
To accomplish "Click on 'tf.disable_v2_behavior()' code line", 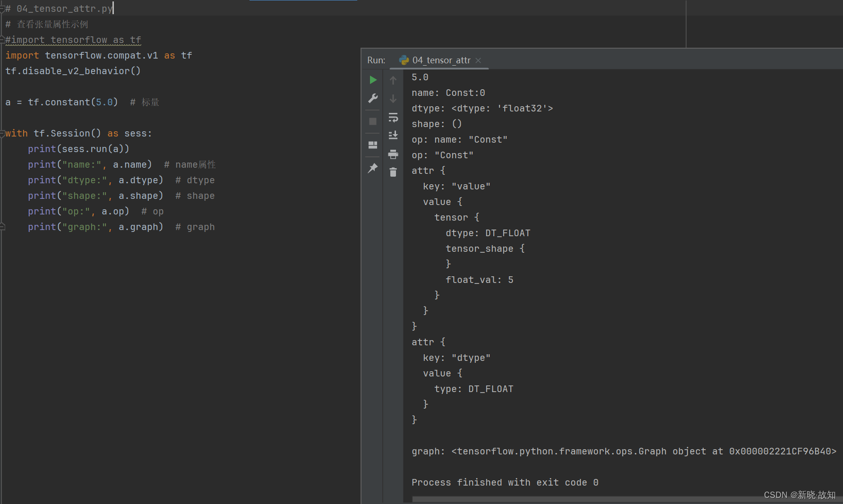I will (x=73, y=71).
